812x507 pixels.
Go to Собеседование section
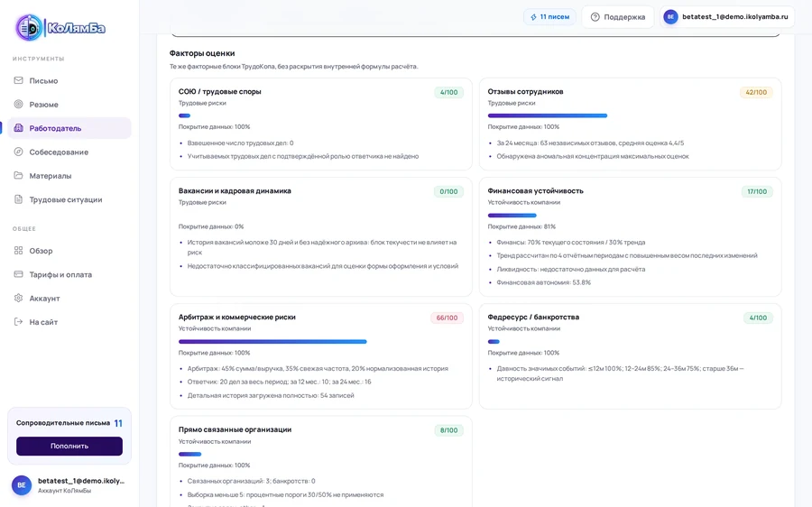(69, 152)
